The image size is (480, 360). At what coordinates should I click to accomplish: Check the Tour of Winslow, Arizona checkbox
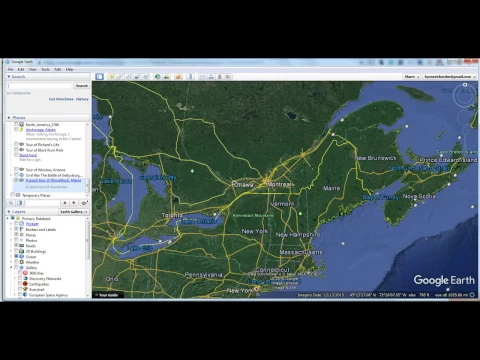pyautogui.click(x=16, y=169)
